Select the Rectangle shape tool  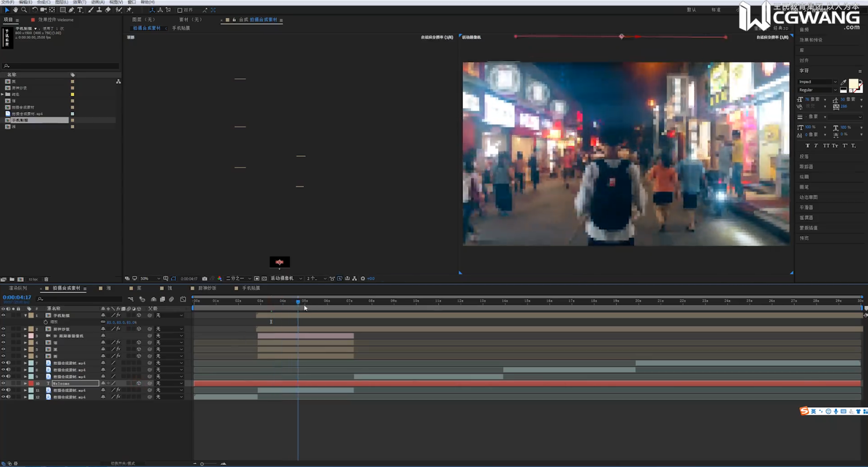(63, 10)
